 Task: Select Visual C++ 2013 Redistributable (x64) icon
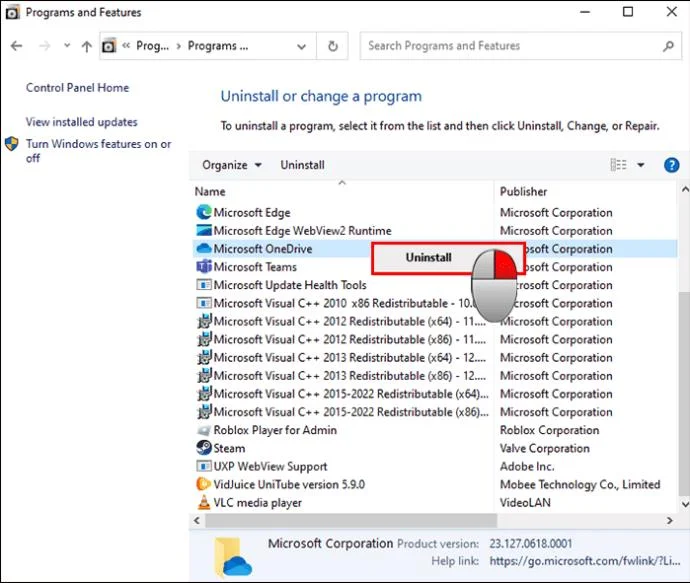click(204, 357)
